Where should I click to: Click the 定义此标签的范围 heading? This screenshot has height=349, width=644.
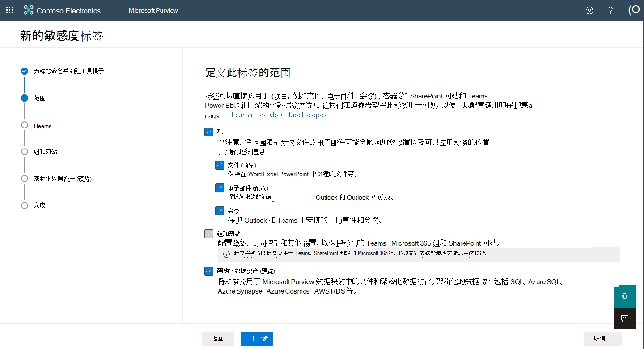coord(248,73)
